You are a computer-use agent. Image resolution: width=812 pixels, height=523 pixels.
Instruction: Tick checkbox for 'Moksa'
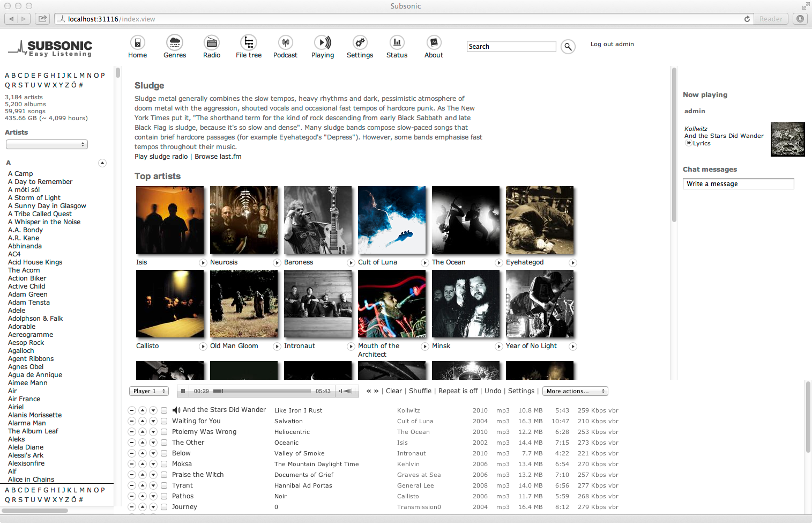pos(164,464)
